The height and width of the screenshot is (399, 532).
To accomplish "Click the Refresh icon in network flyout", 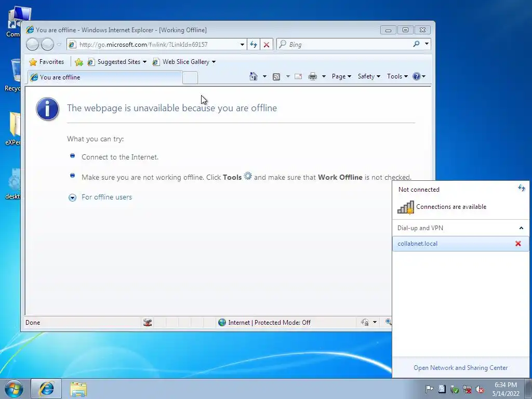I will click(x=522, y=188).
